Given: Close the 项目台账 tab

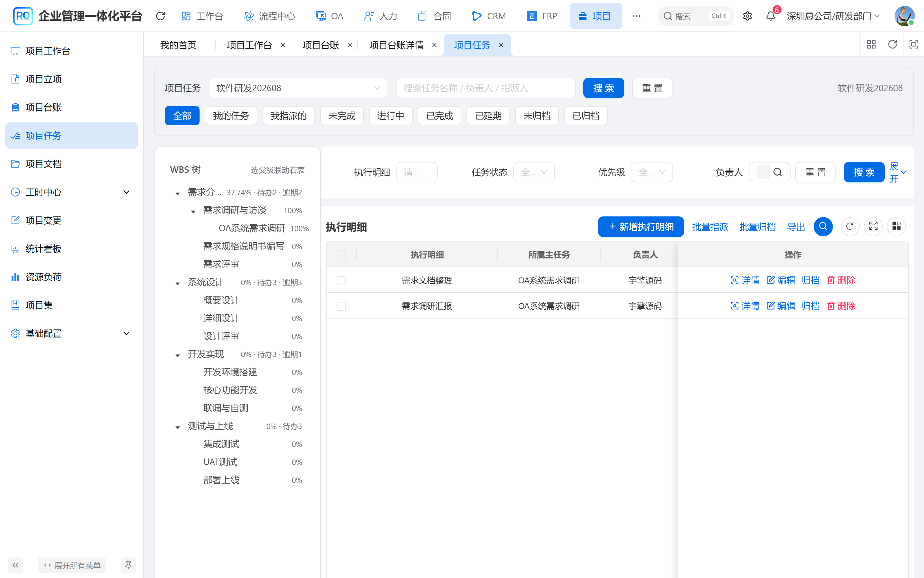Looking at the screenshot, I should 349,45.
